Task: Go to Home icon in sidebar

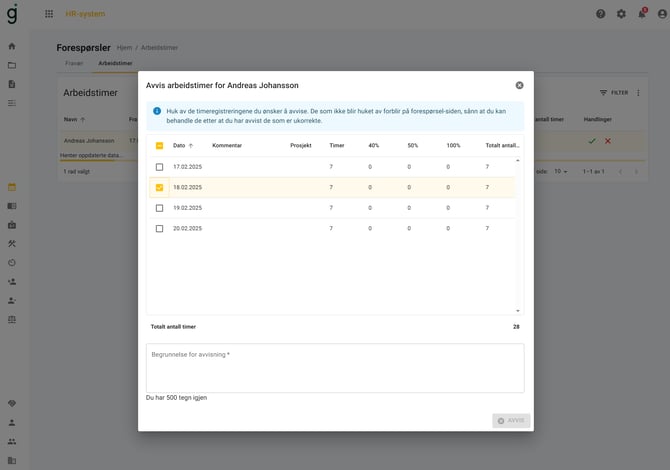Action: click(x=12, y=46)
